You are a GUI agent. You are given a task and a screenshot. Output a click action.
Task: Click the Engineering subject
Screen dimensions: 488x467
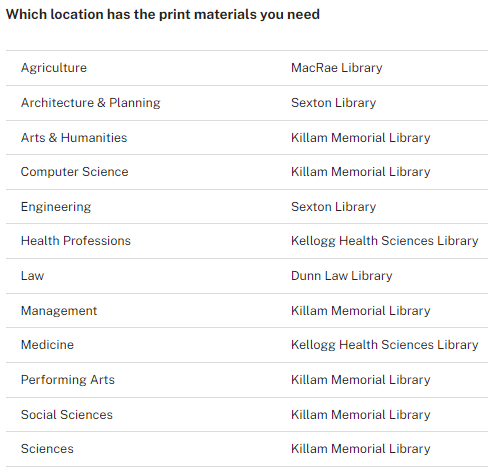pyautogui.click(x=56, y=207)
